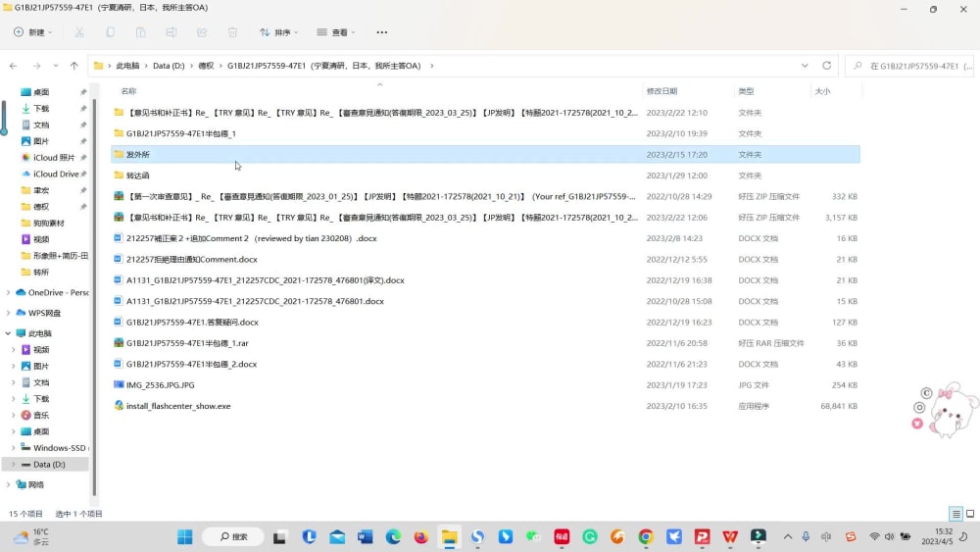The height and width of the screenshot is (552, 980).
Task: Open the 排序 (Sort) dropdown
Action: [x=278, y=32]
